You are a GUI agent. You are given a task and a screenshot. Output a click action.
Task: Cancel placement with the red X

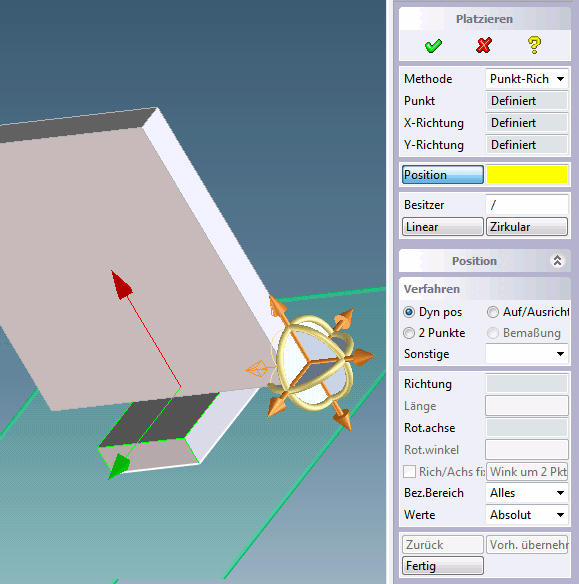(x=484, y=45)
